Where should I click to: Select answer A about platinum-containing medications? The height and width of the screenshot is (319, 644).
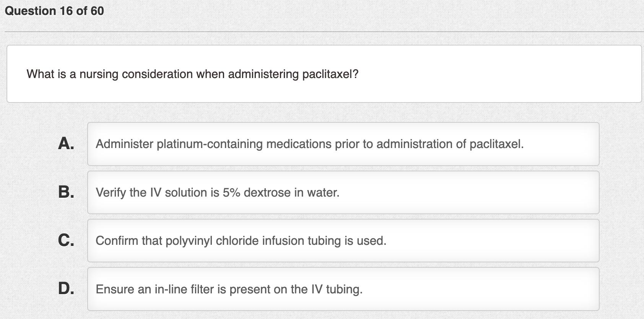(x=343, y=144)
